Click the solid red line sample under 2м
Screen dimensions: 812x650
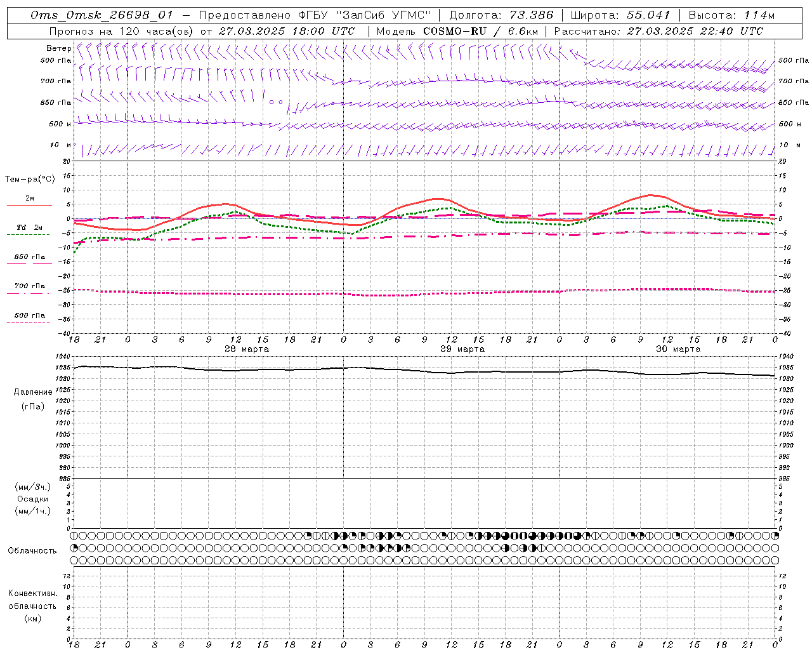coord(29,205)
